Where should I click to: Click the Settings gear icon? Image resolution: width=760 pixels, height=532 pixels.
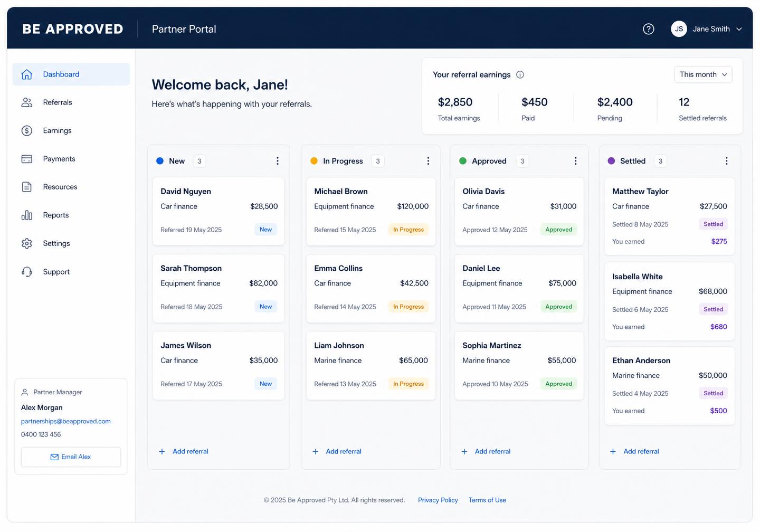click(27, 243)
